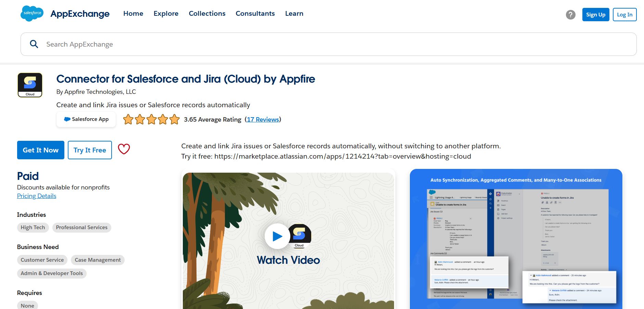Open help via the question mark icon
This screenshot has height=309, width=644.
[x=570, y=14]
